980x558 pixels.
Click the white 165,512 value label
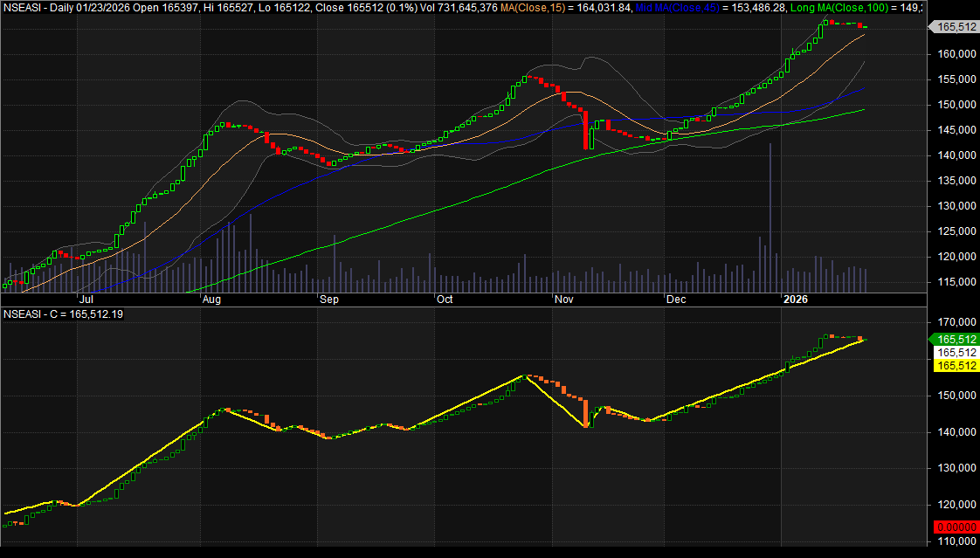pos(956,352)
